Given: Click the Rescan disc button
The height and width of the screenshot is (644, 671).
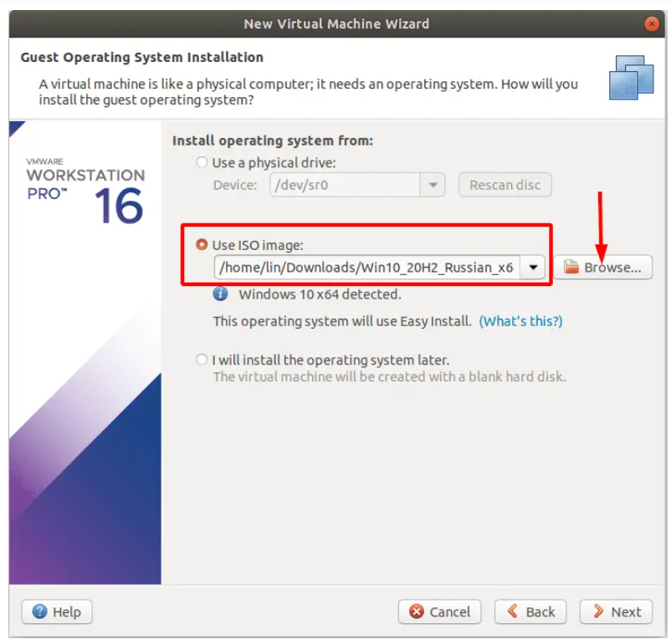Looking at the screenshot, I should 505,185.
